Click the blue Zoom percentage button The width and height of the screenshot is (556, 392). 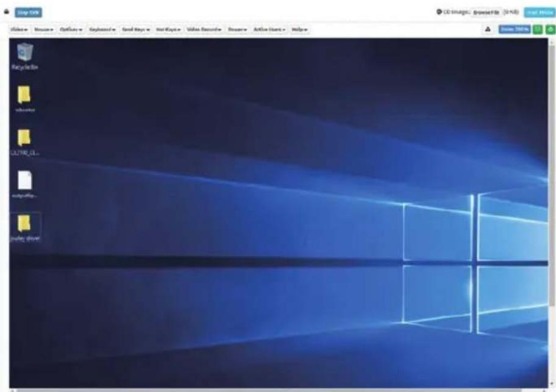tap(514, 29)
